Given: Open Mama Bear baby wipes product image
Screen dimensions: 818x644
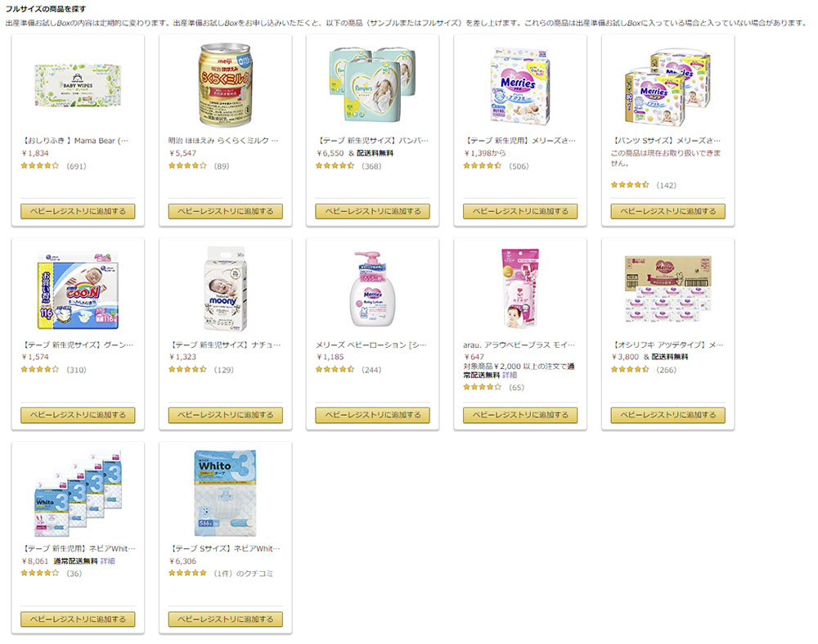Looking at the screenshot, I should [78, 85].
